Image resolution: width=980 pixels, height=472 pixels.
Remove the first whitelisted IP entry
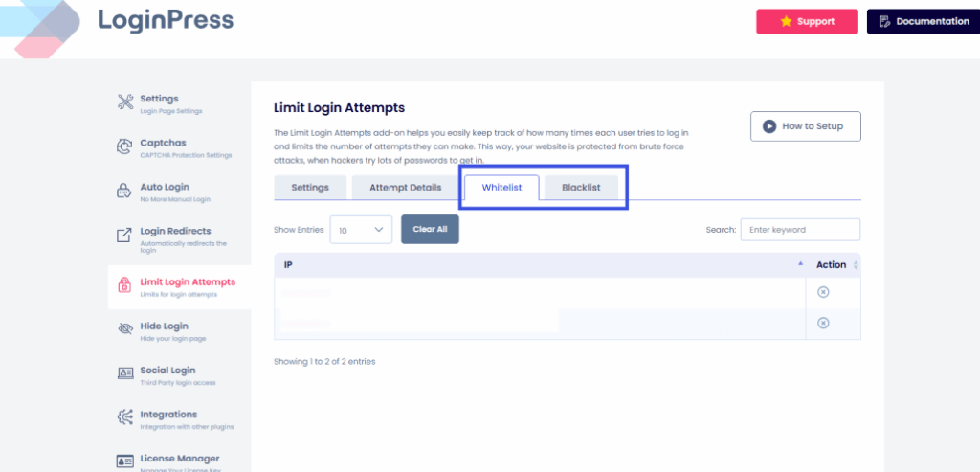823,292
